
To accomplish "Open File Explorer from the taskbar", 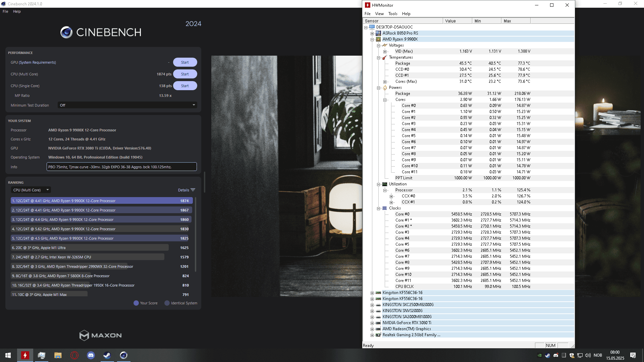I will click(58, 355).
